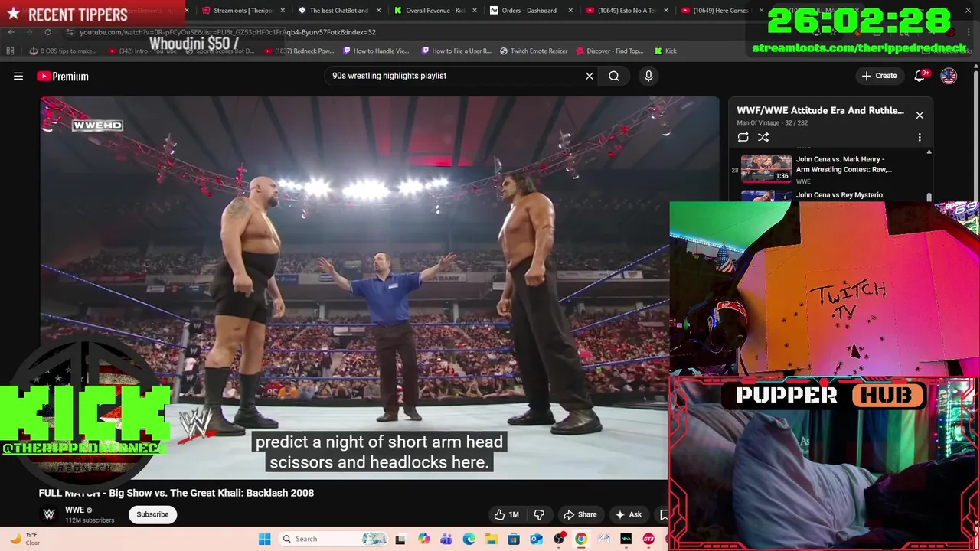Screen dimensions: 980x551
Task: Open YouTube notifications bell
Action: pos(920,76)
